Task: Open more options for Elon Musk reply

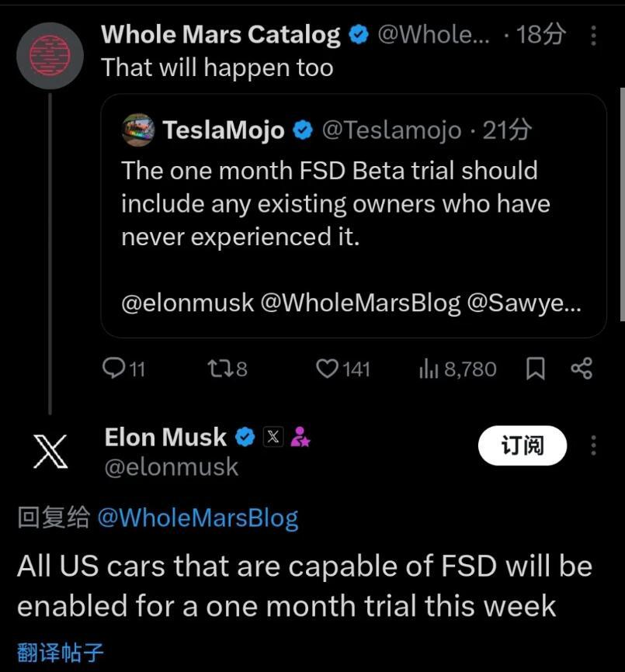Action: click(x=594, y=445)
